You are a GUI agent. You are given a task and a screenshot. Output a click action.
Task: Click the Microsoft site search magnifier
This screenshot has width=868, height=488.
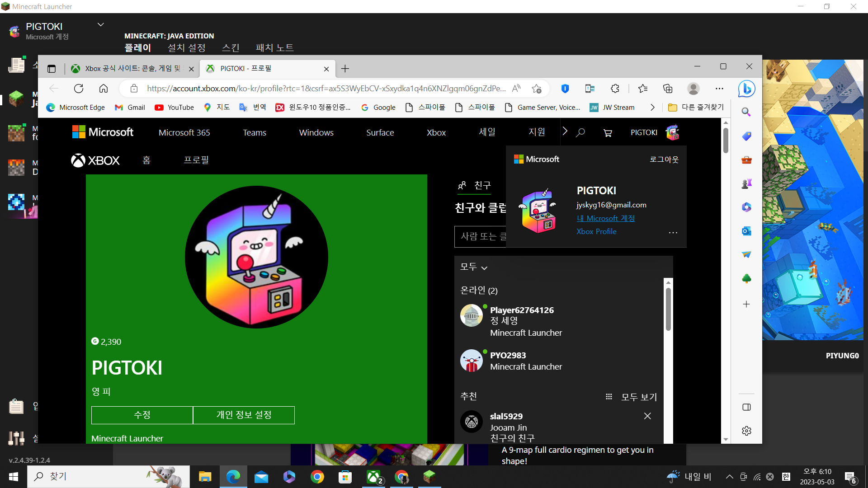[580, 133]
